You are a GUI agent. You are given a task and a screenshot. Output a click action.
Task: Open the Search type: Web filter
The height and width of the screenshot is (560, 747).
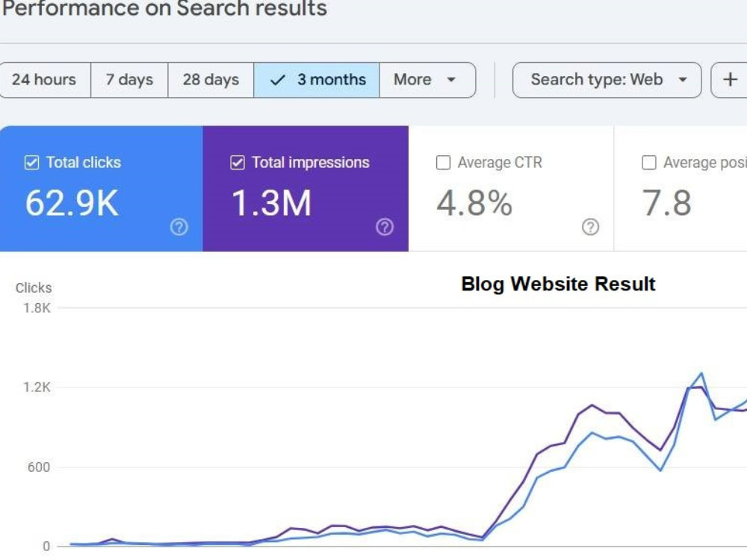(607, 80)
